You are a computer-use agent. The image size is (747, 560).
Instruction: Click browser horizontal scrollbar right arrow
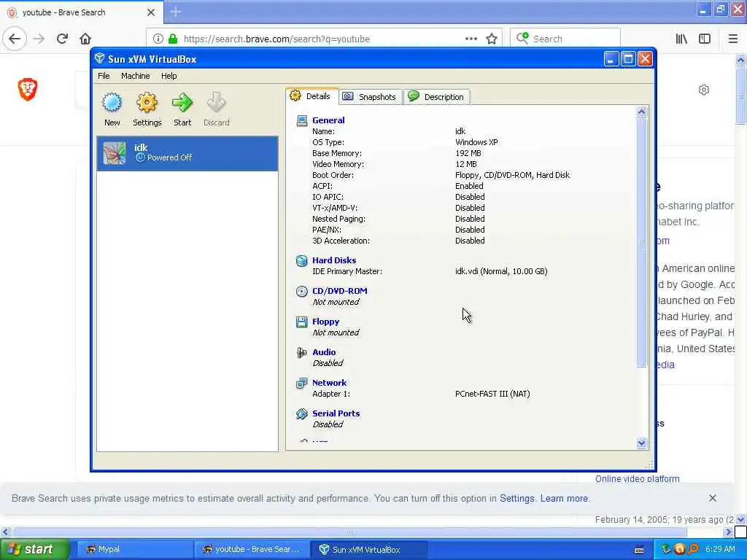(x=728, y=532)
